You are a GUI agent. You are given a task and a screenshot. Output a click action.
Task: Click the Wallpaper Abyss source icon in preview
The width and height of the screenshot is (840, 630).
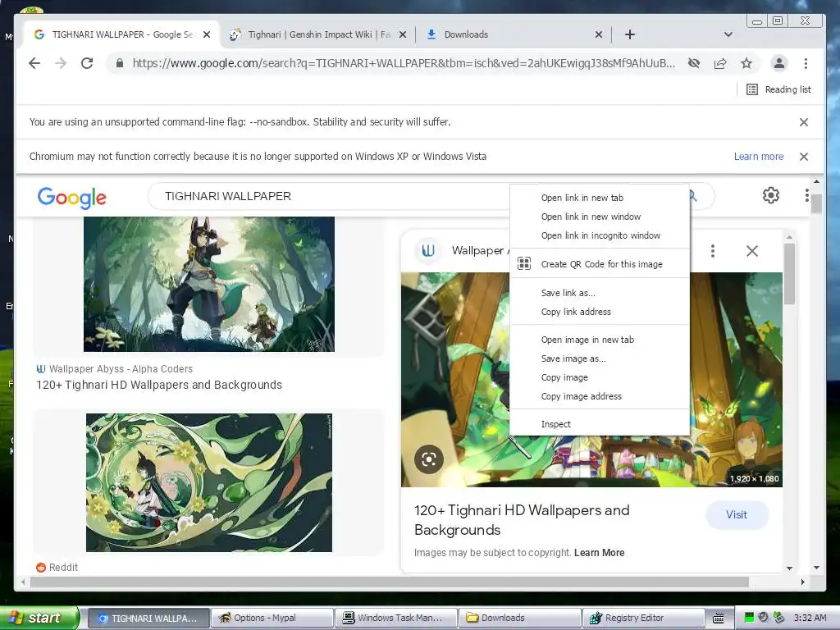pos(428,250)
